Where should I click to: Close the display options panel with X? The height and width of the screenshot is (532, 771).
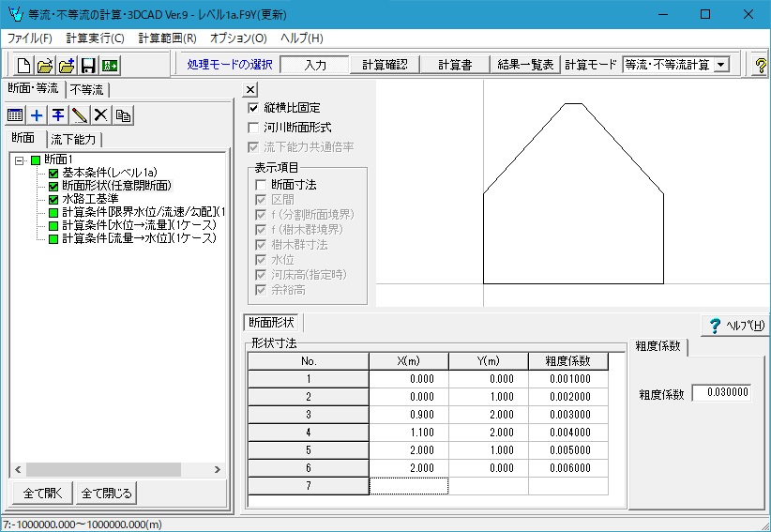pyautogui.click(x=250, y=89)
